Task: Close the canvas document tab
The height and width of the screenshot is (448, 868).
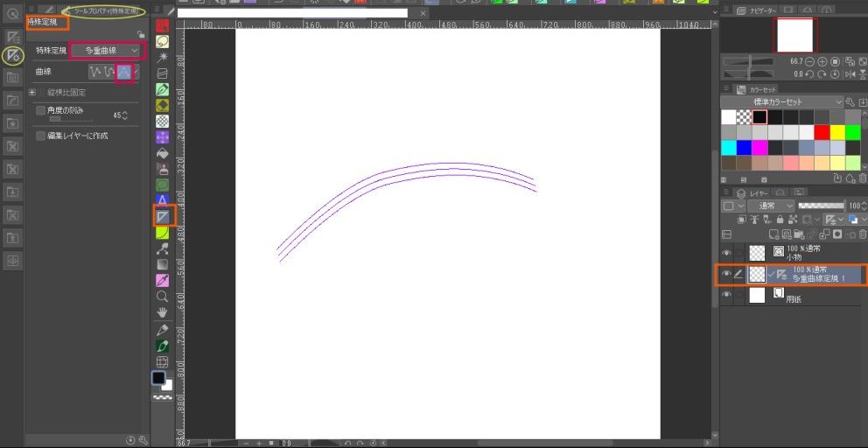Action: coord(423,13)
